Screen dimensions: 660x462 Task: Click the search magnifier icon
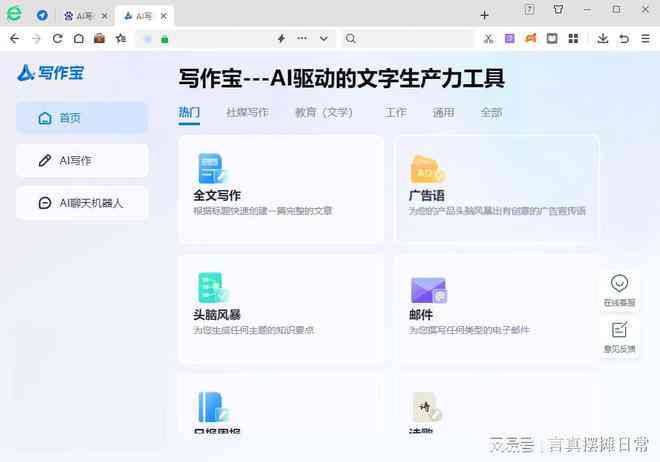point(350,39)
